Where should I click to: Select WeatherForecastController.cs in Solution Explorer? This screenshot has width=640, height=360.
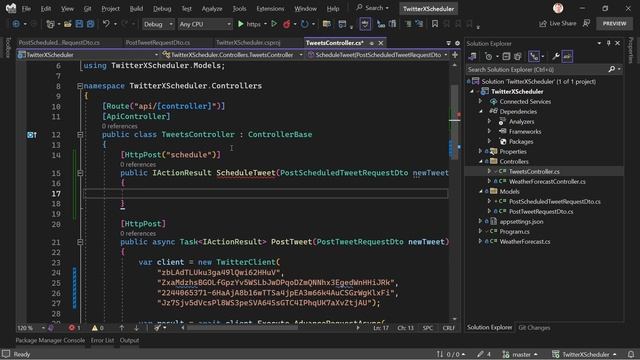click(x=547, y=182)
